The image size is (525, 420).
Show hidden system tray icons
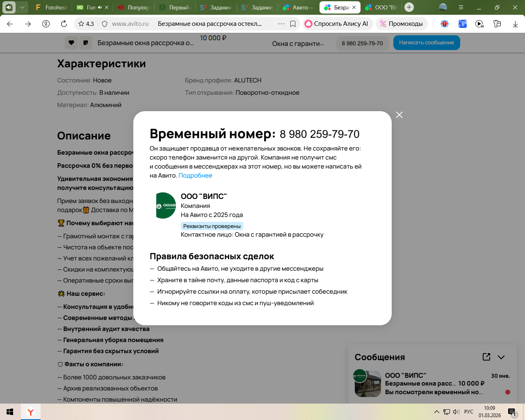tap(437, 412)
